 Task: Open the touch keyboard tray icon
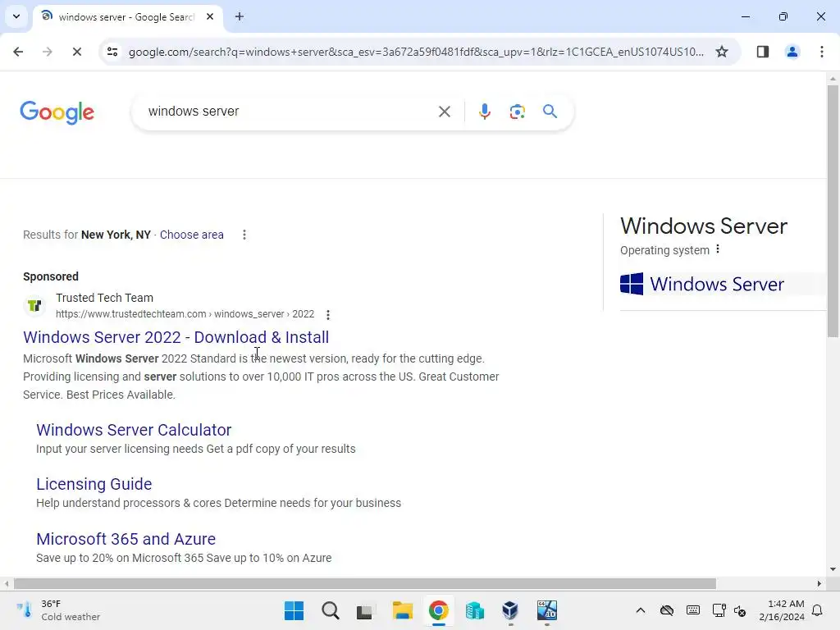pos(692,610)
